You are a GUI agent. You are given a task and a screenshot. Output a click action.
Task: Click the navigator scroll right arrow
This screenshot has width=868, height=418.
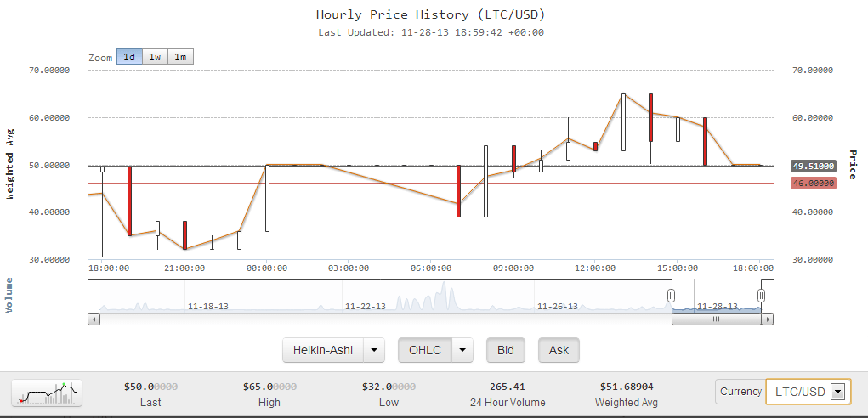768,319
